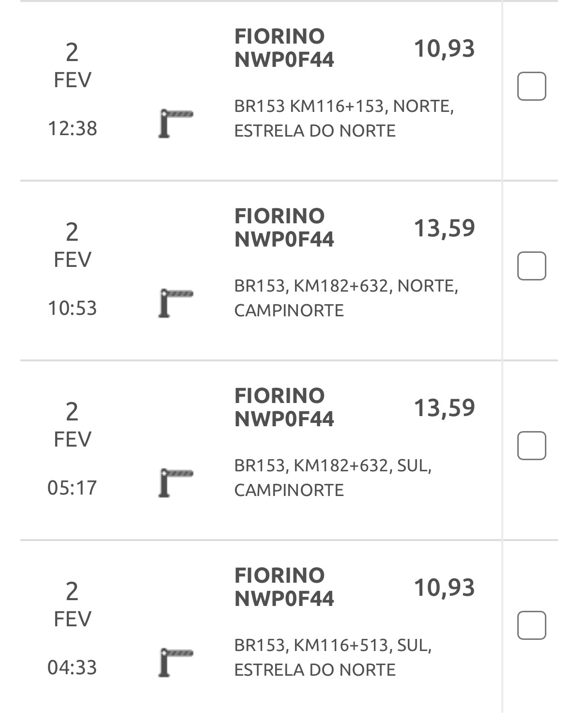The height and width of the screenshot is (713, 588).
Task: Open the 12:38 toll amount 10,93
Action: tap(444, 48)
